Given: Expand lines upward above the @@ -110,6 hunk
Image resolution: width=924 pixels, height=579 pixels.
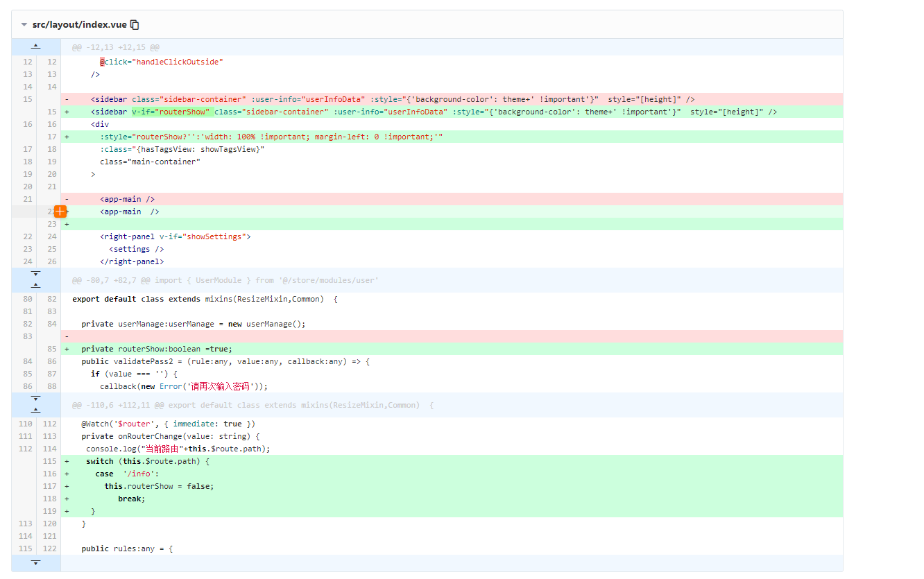Looking at the screenshot, I should coord(35,411).
